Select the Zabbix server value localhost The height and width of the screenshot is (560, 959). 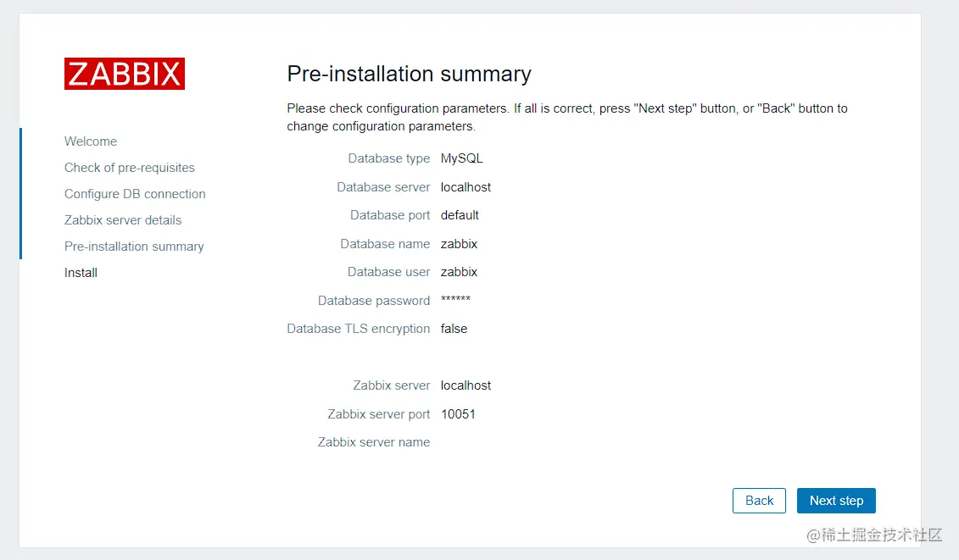[x=466, y=385]
